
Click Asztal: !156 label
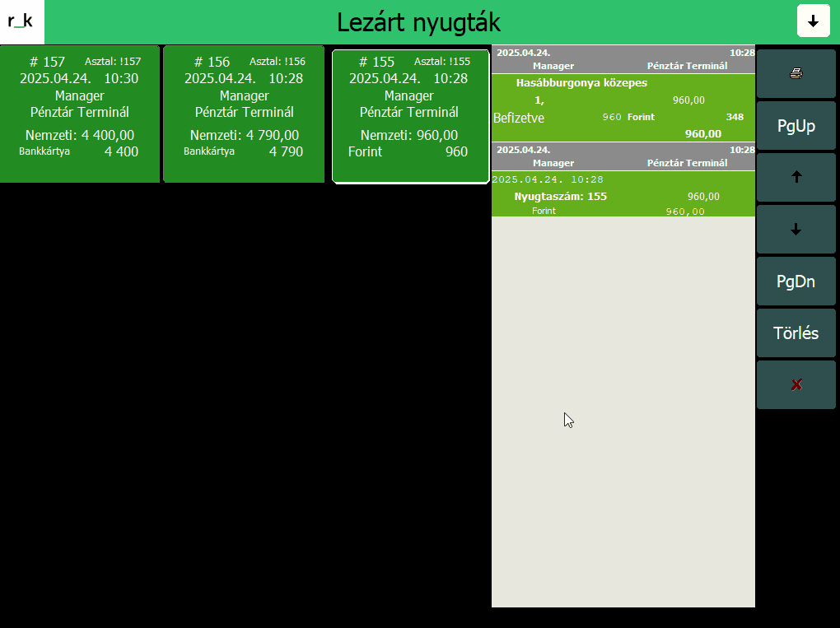coord(278,62)
